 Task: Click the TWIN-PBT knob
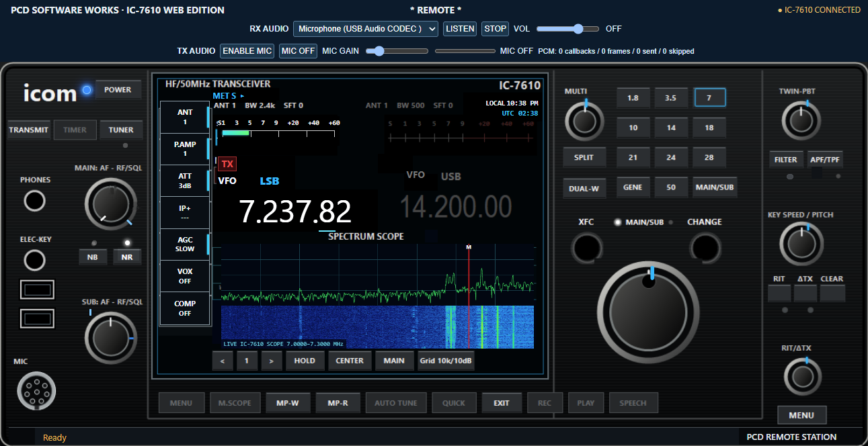pyautogui.click(x=801, y=121)
